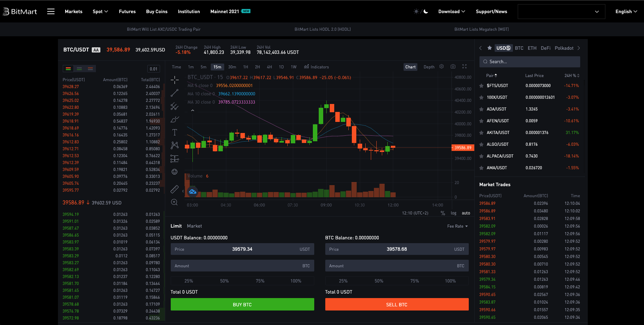Collapse the moving-average legend with the caret
644x325 pixels.
tap(192, 111)
